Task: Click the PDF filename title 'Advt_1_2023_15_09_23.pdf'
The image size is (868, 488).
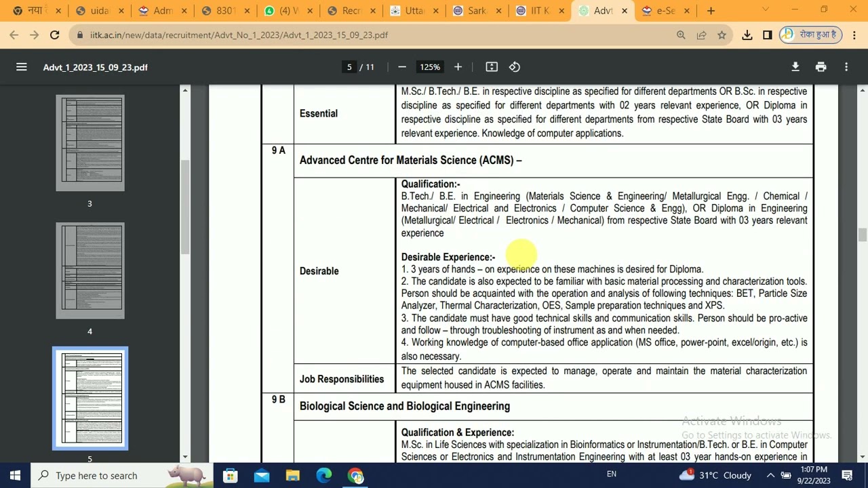Action: point(96,67)
